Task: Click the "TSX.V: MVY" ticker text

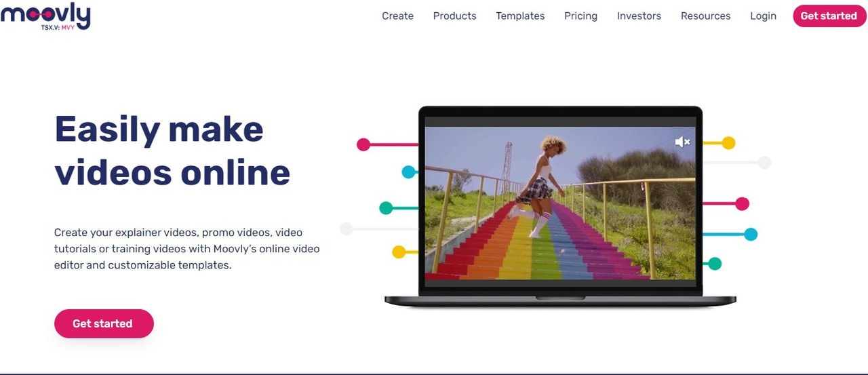Action: (57, 28)
